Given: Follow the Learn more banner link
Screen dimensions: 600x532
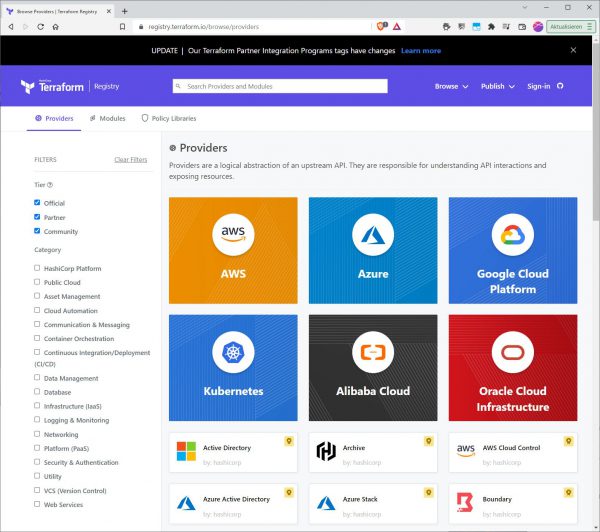Looking at the screenshot, I should (x=420, y=50).
